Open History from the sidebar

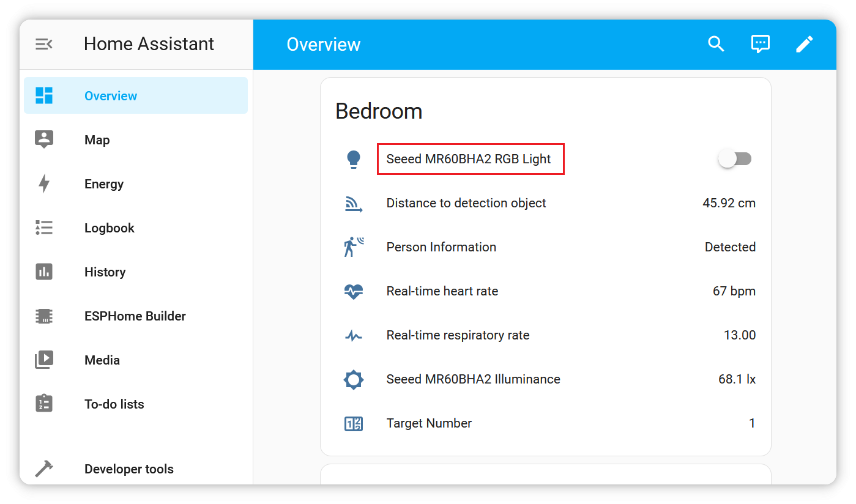coord(136,272)
